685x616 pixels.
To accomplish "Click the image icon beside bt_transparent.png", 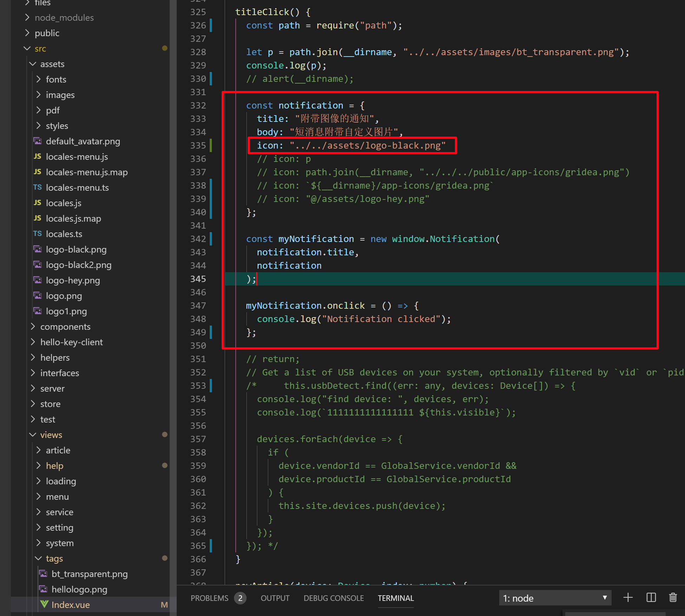I will click(43, 574).
